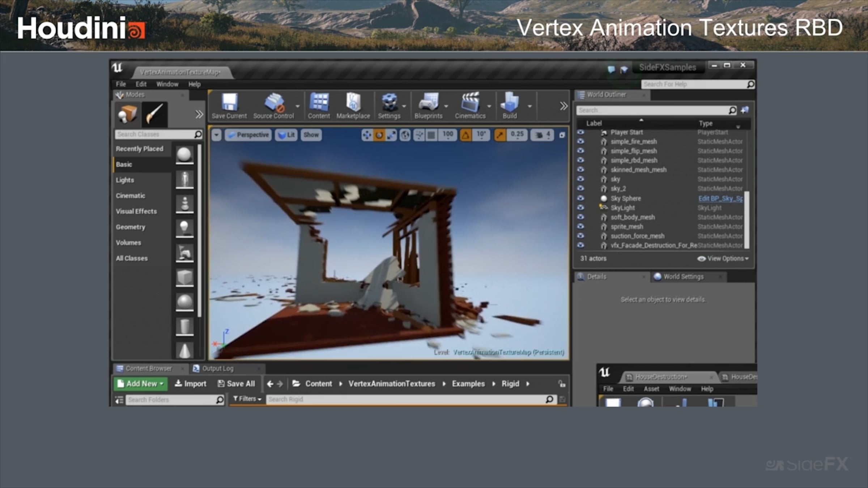The height and width of the screenshot is (488, 868).
Task: Select the Paint mode brush icon
Action: pos(154,114)
